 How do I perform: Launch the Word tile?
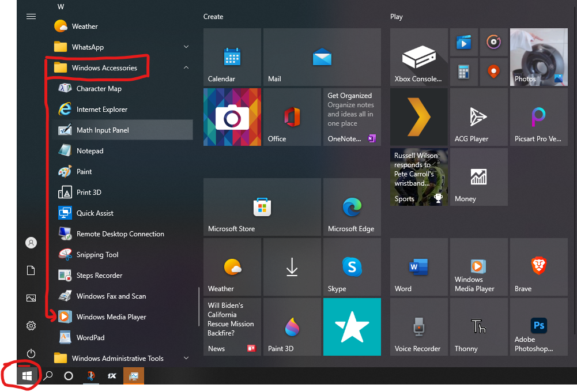pos(418,267)
